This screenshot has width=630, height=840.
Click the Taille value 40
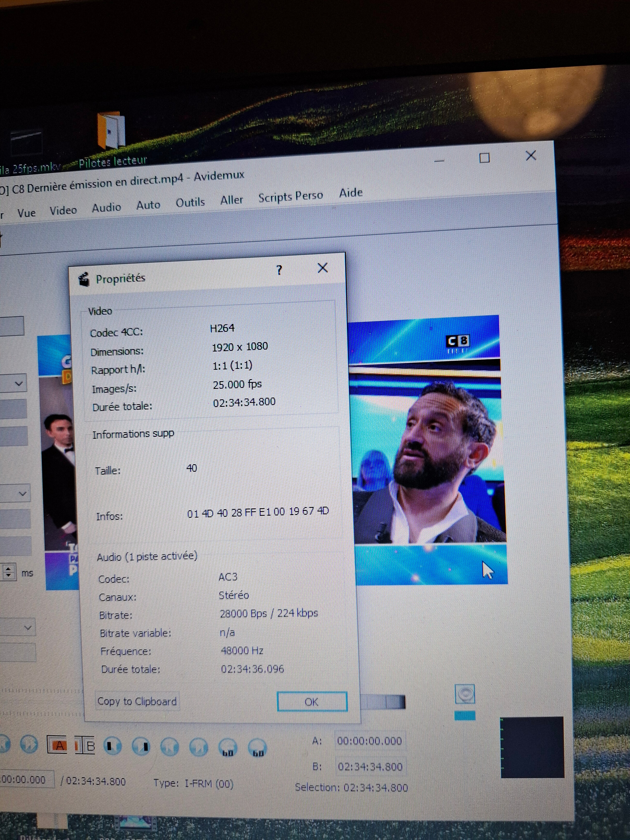click(x=192, y=468)
